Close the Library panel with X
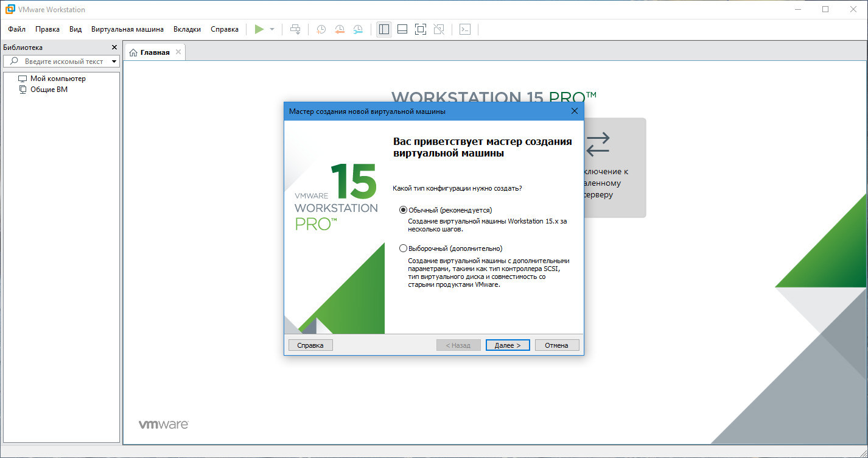Image resolution: width=868 pixels, height=458 pixels. pos(114,48)
